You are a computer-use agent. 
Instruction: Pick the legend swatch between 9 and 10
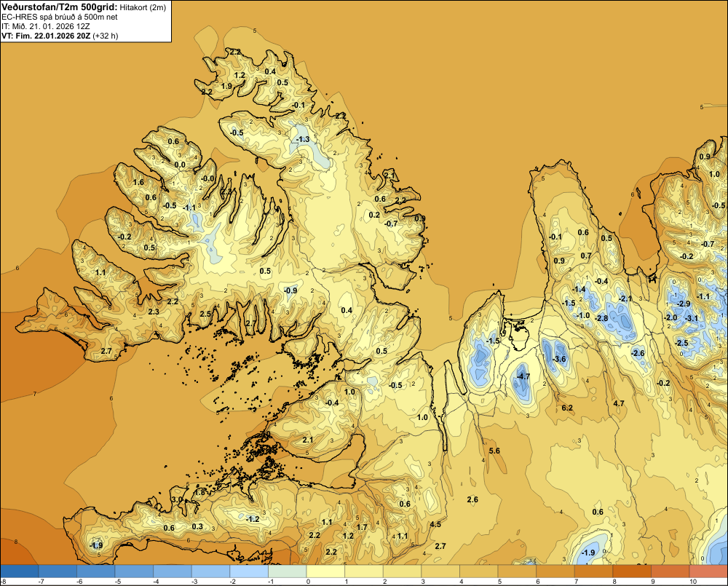click(x=670, y=571)
